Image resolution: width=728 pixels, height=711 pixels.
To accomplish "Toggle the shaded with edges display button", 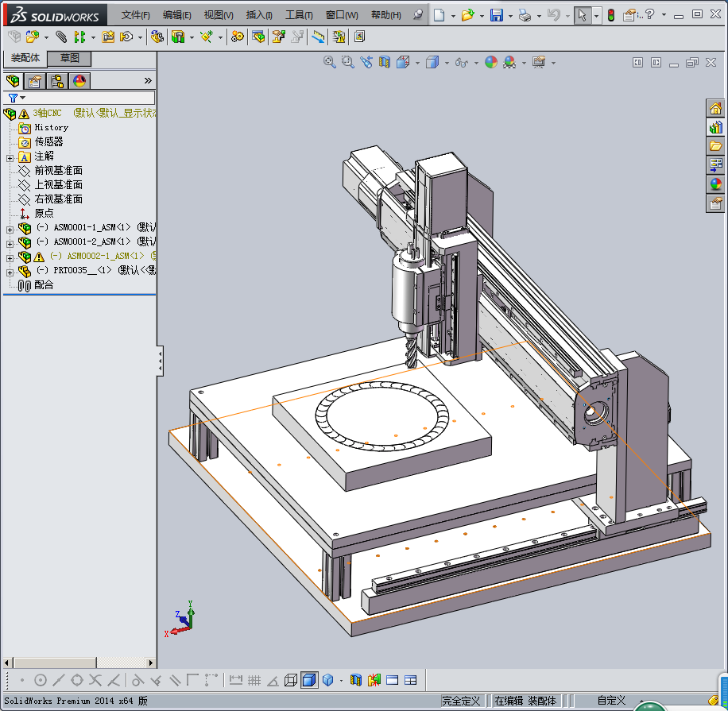I will pos(309,680).
